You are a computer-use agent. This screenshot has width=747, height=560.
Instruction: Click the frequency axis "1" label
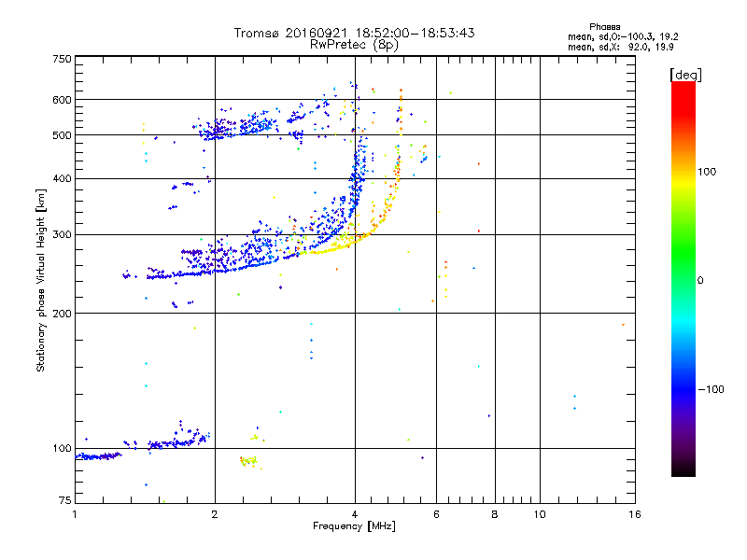[x=75, y=514]
